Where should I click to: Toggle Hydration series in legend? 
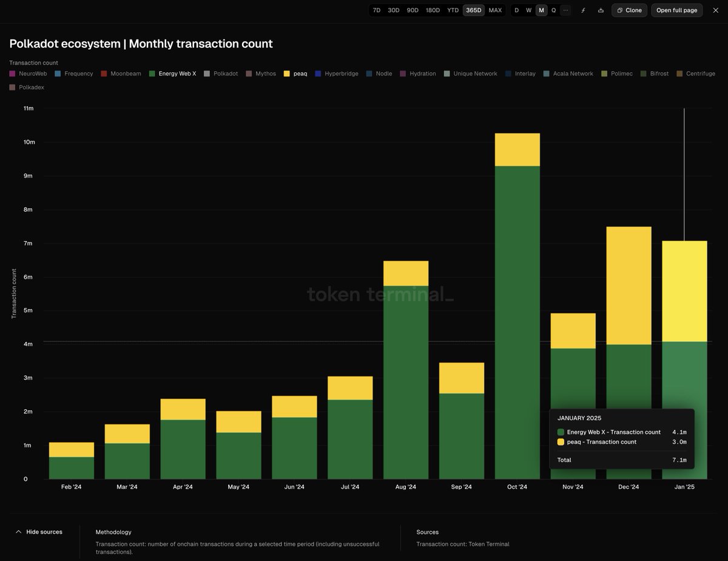(418, 73)
